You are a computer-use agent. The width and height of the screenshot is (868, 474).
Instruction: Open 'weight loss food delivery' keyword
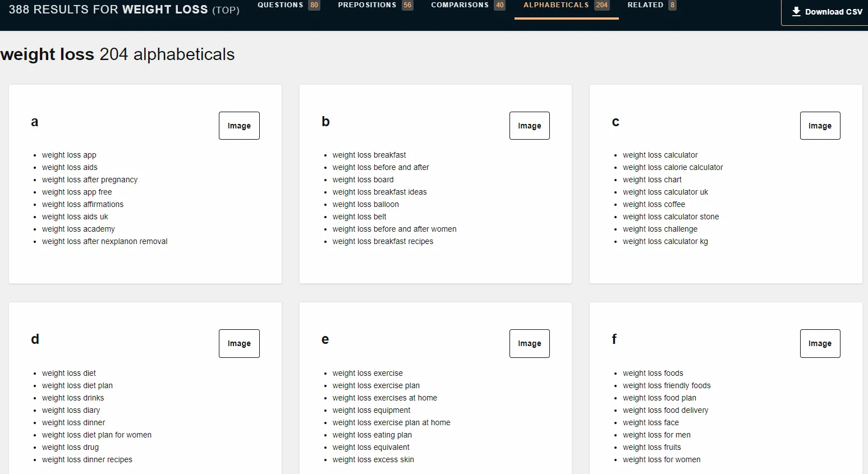(665, 410)
